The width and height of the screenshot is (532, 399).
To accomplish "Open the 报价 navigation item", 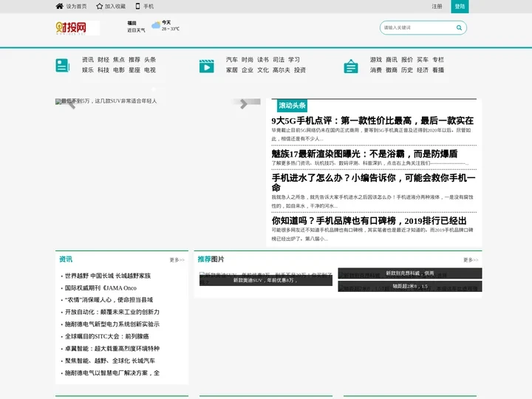I will (407, 60).
